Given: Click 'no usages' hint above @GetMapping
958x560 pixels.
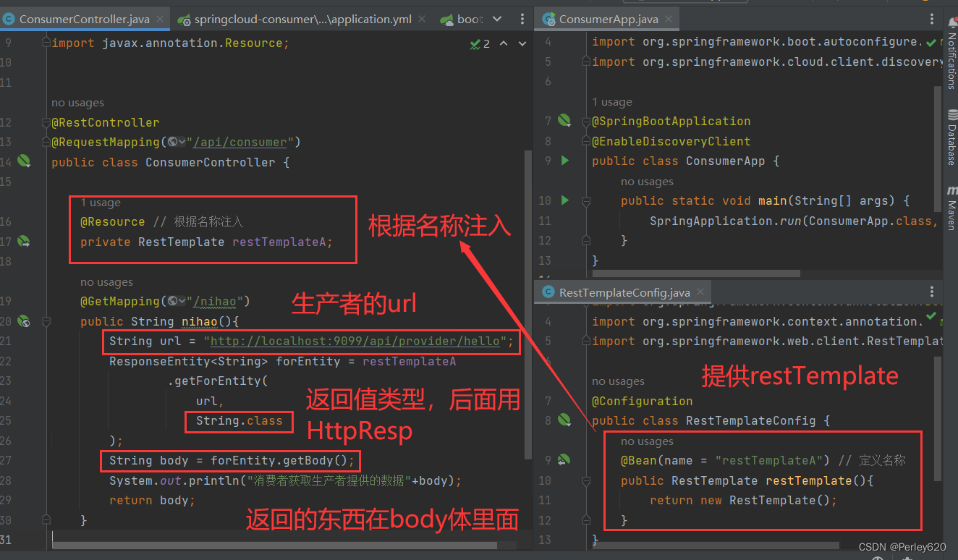Looking at the screenshot, I should (106, 282).
